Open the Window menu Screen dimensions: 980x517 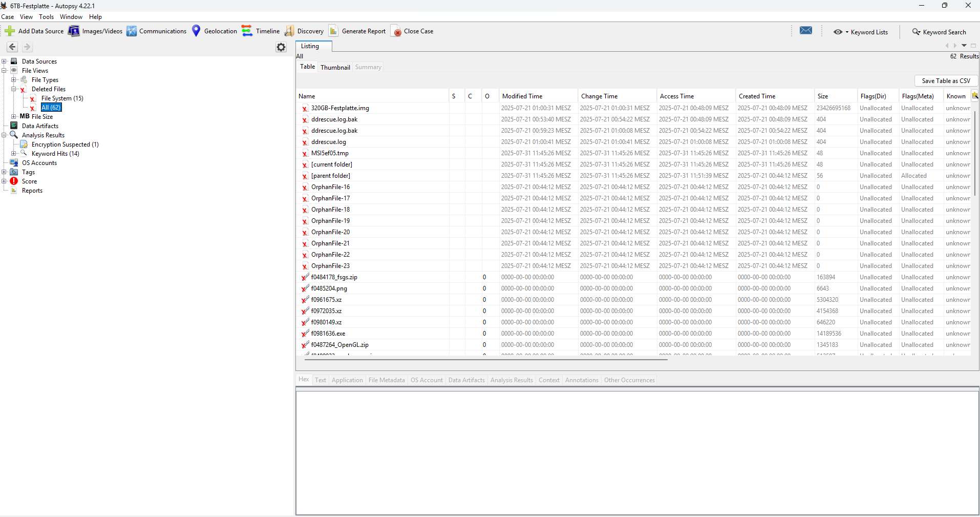71,17
